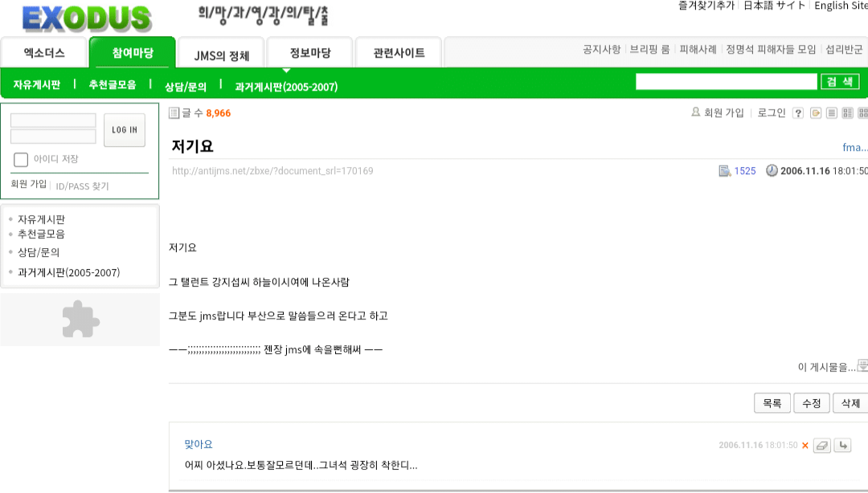Reply to comment with arrow icon

coord(842,446)
